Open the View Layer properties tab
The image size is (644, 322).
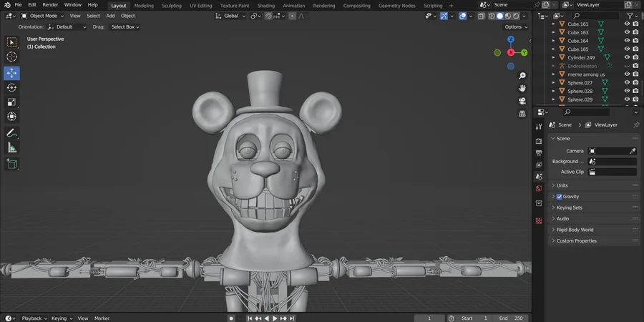539,165
